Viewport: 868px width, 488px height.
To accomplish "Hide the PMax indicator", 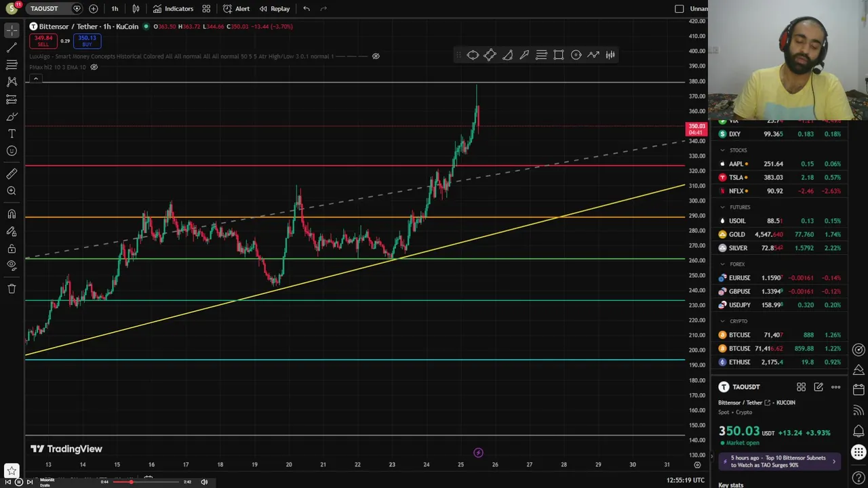I will (x=94, y=67).
